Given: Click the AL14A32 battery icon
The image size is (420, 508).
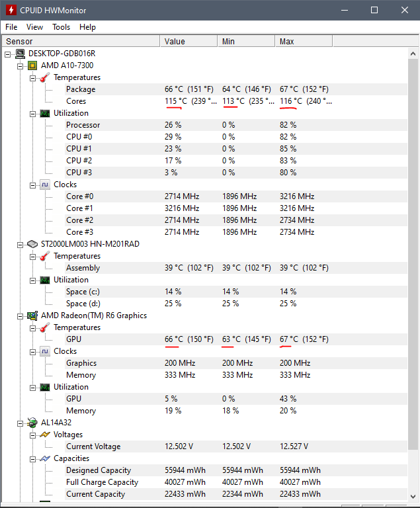Looking at the screenshot, I should [x=32, y=423].
